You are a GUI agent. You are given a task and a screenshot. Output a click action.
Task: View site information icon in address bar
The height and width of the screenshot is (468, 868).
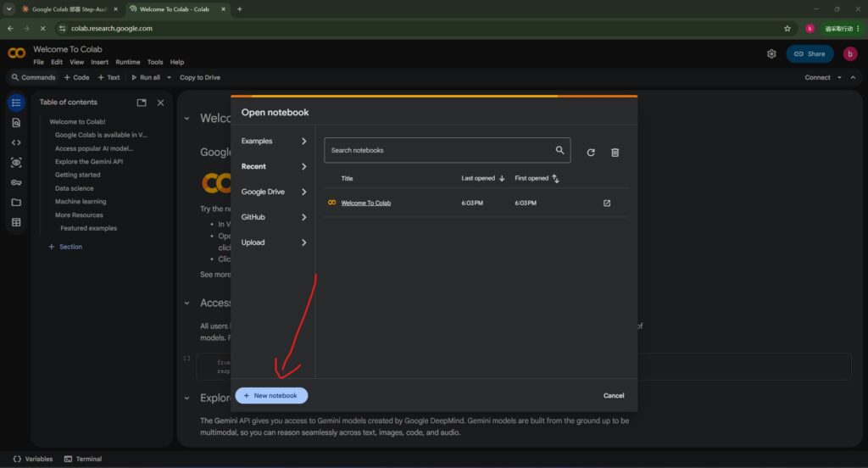pyautogui.click(x=62, y=28)
